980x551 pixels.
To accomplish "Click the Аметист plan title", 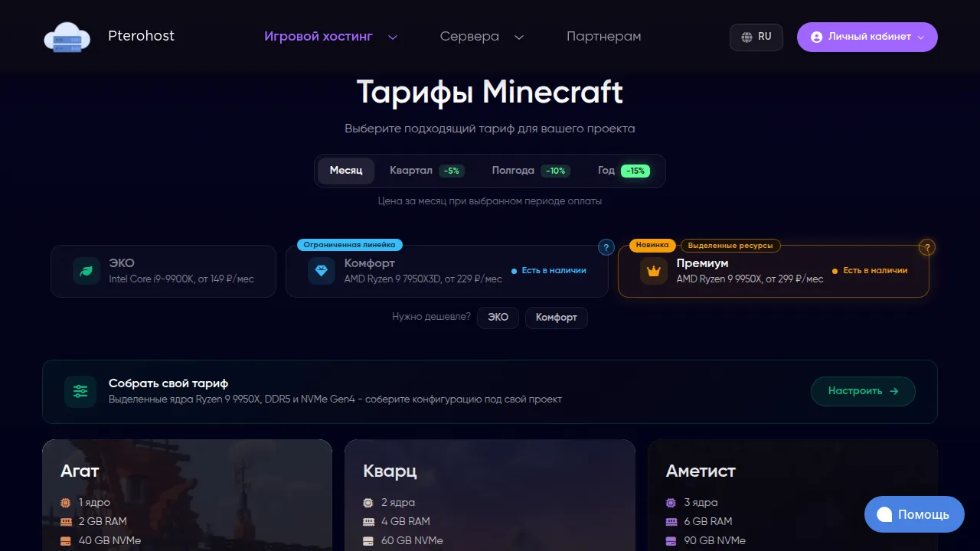I will click(x=701, y=471).
